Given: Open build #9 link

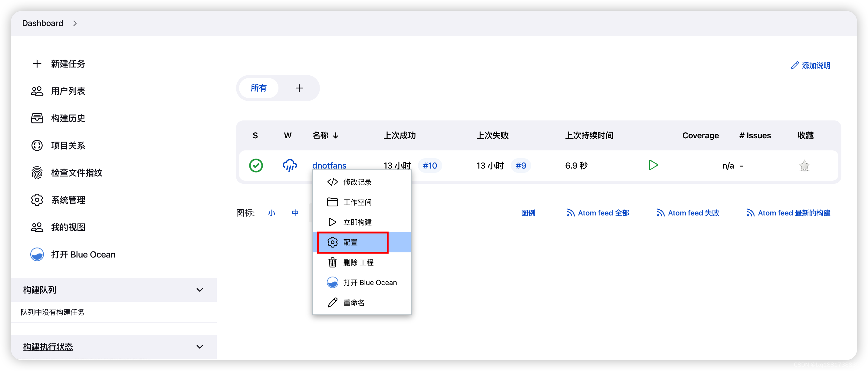Looking at the screenshot, I should (x=521, y=166).
